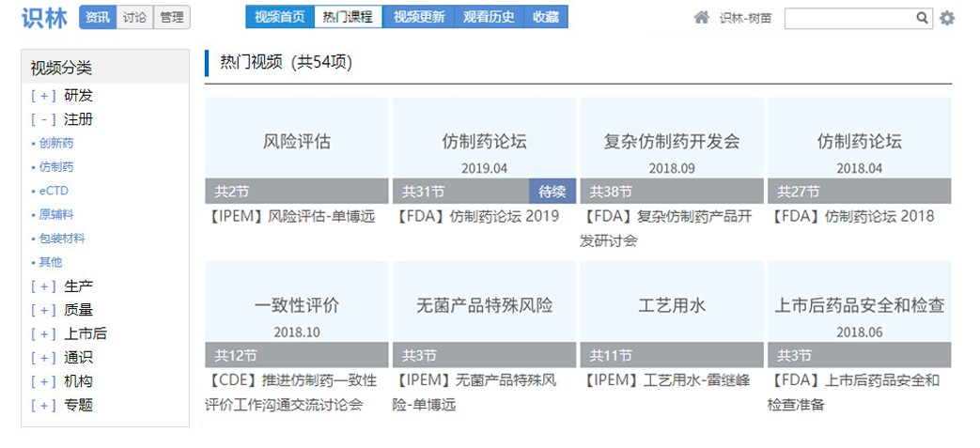Open link 【CDE】推进仿制药一致性评价工作沟通交流讨论会

pos(291,393)
